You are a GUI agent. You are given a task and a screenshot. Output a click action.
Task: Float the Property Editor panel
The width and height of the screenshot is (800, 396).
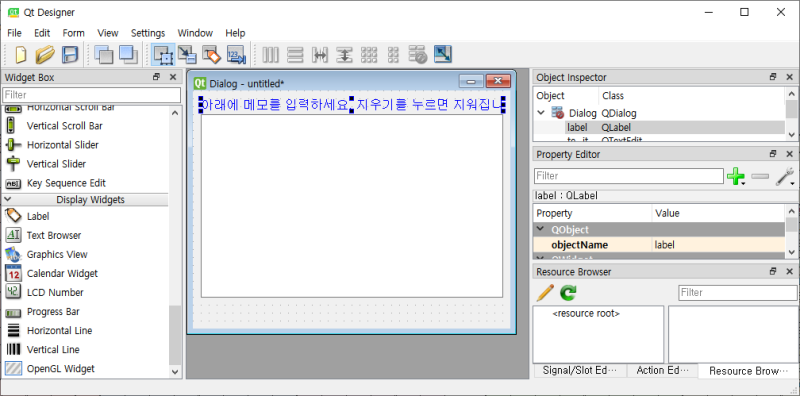[x=773, y=154]
